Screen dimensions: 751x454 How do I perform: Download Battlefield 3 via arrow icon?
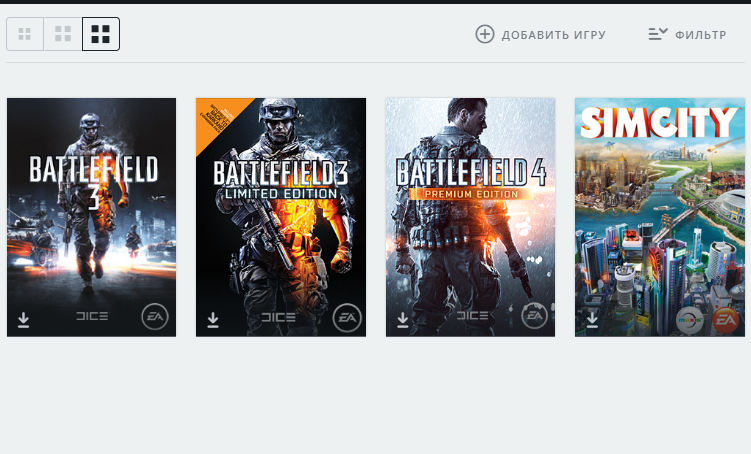click(23, 320)
